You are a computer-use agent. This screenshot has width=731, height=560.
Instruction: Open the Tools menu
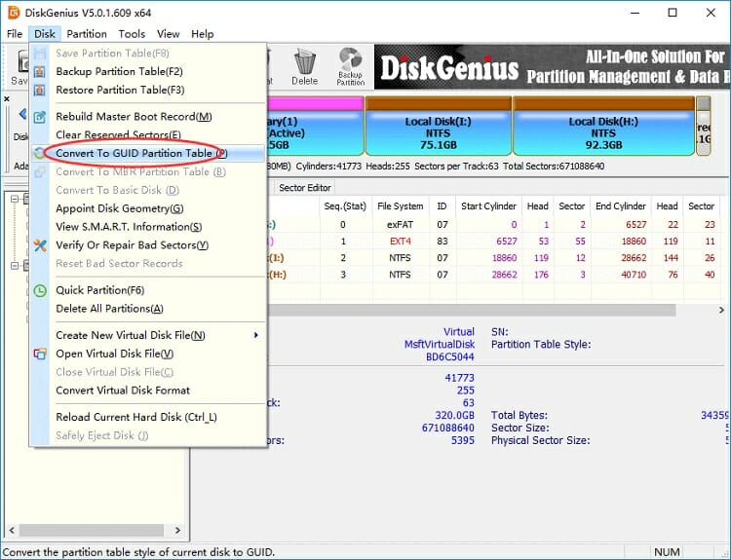132,34
